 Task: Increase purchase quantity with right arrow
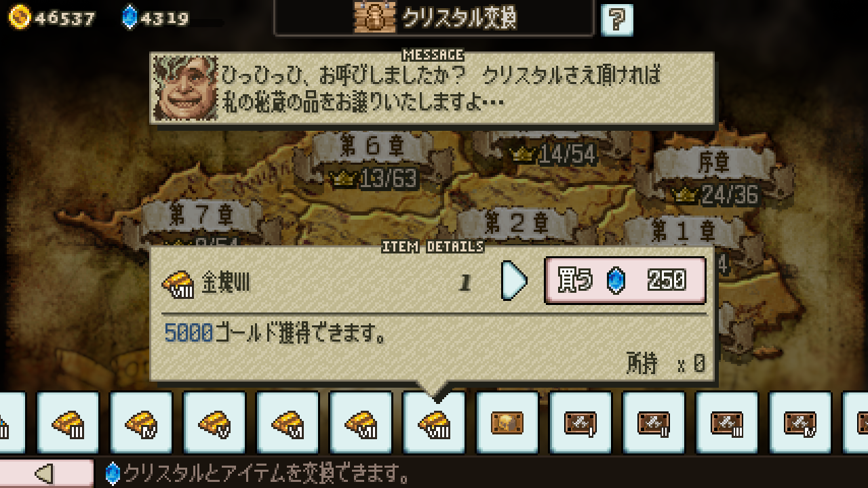(x=514, y=281)
